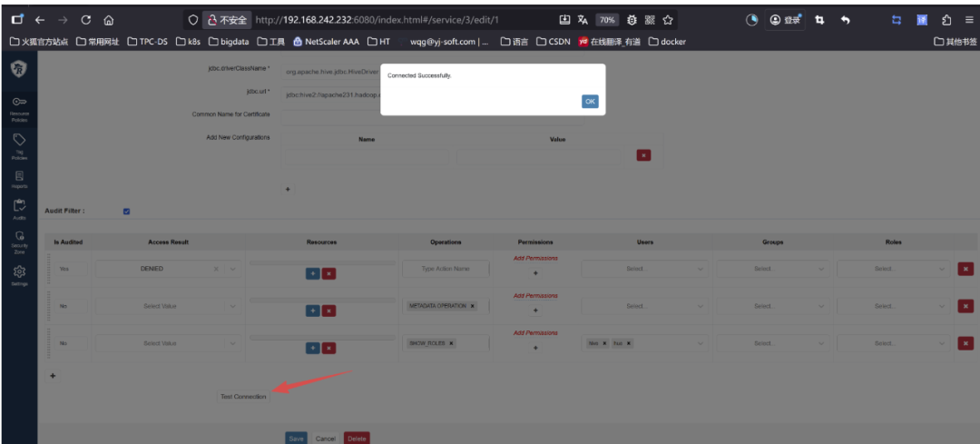Open Roles dropdown in the DENIED row
980x444 pixels.
(x=894, y=269)
